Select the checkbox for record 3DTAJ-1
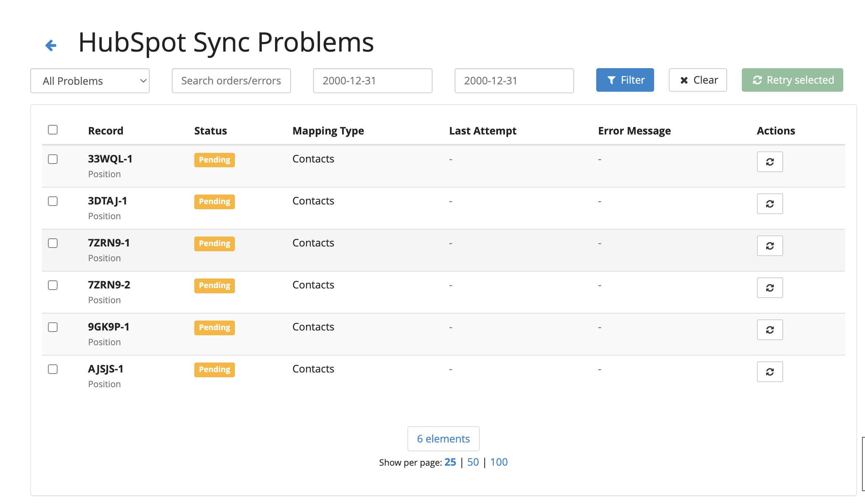Viewport: 865px width, 504px height. (53, 201)
